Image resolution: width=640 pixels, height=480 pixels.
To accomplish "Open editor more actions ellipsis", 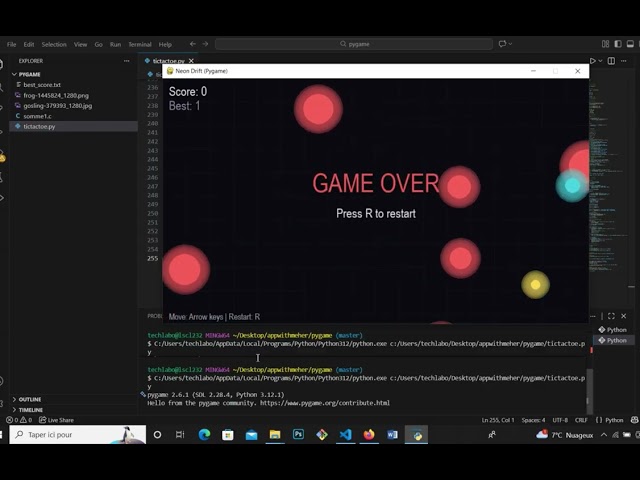I will pyautogui.click(x=624, y=61).
